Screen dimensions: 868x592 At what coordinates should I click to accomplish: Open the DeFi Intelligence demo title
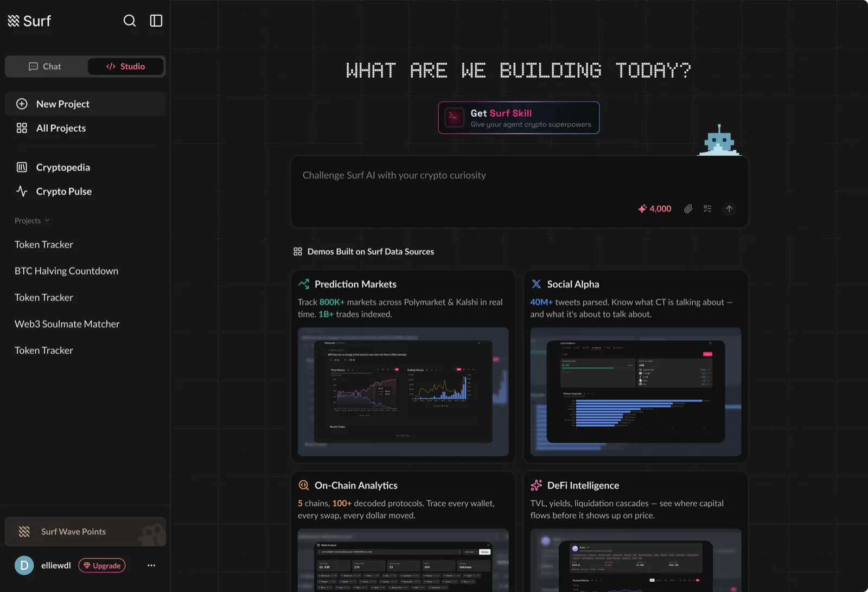tap(583, 486)
